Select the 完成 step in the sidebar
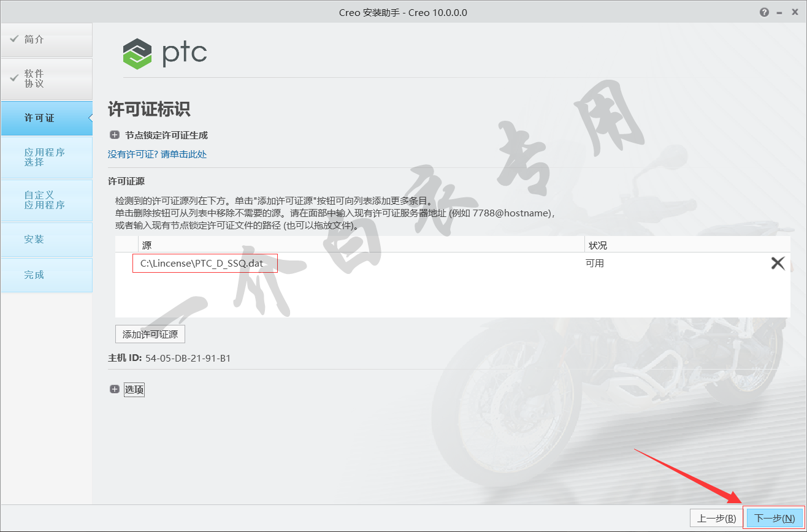 point(47,275)
